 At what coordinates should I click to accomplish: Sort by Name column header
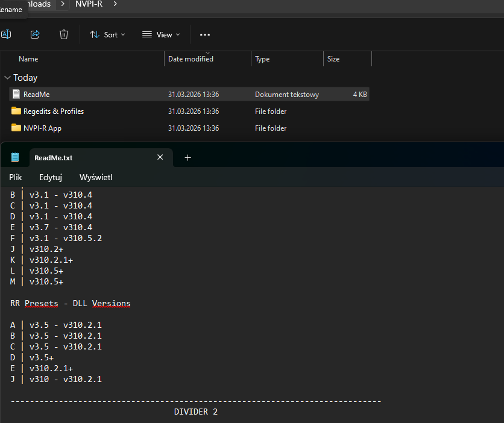(x=28, y=59)
